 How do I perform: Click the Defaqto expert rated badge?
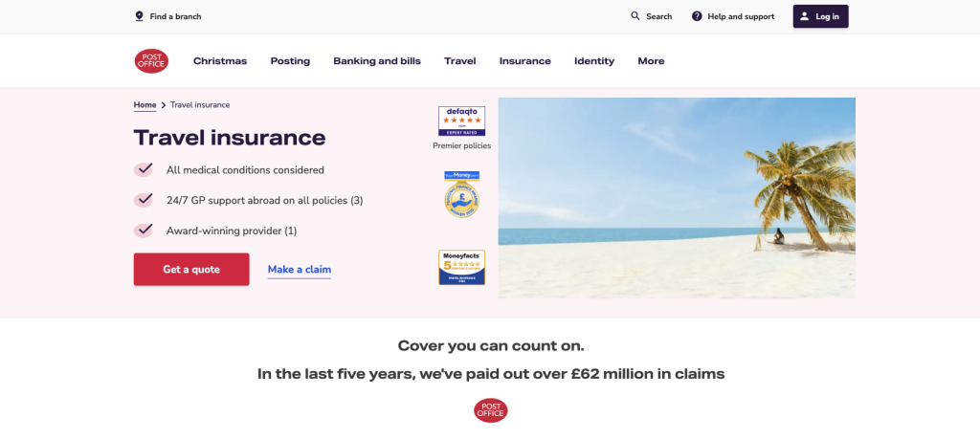coord(462,121)
